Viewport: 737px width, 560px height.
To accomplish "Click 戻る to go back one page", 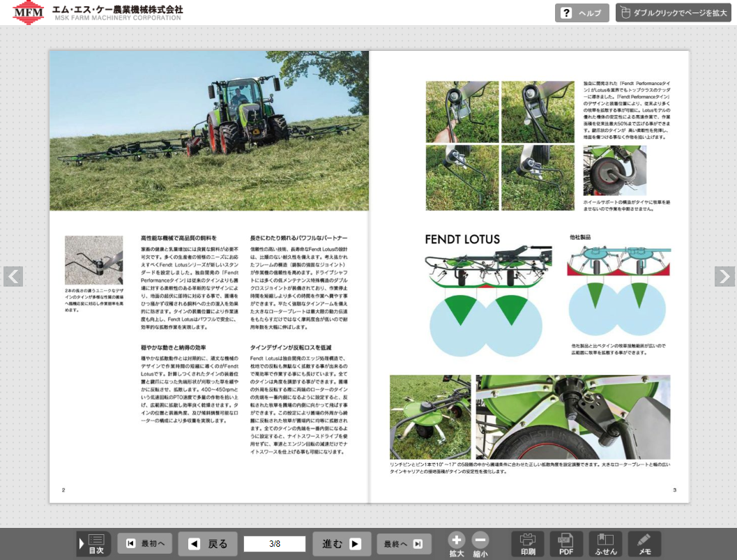I will [x=208, y=544].
